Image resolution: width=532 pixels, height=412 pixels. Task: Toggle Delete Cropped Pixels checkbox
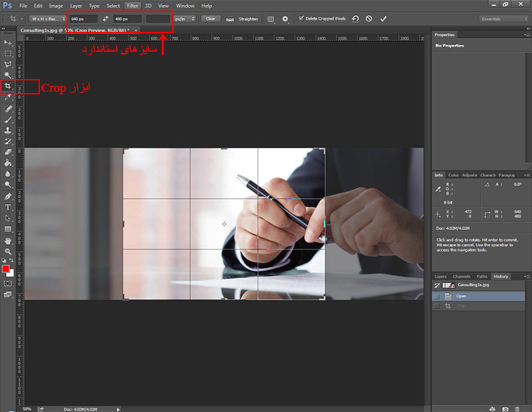tap(301, 19)
